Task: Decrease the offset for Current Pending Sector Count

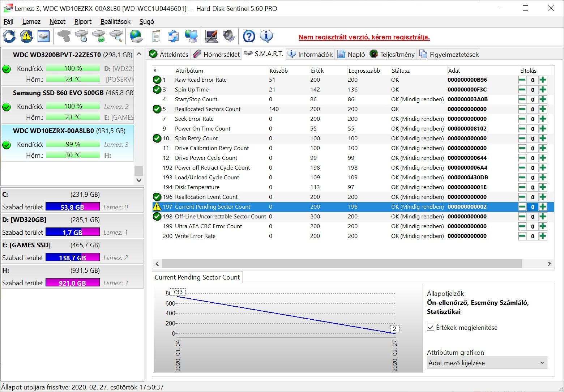Action: click(522, 207)
